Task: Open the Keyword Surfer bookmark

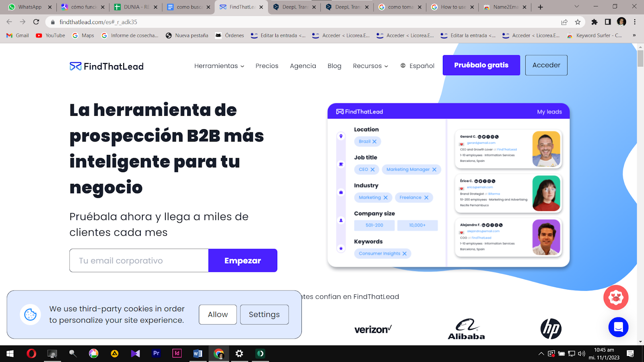Action: point(594,35)
